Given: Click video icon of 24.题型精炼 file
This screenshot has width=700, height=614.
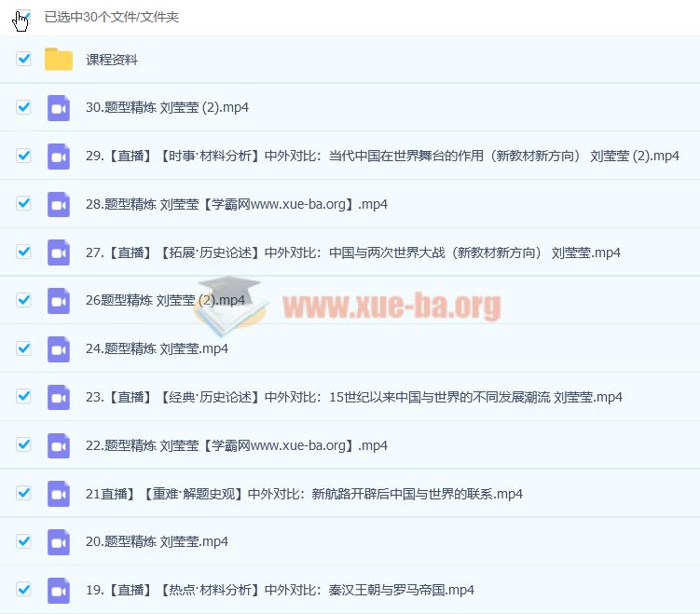Looking at the screenshot, I should tap(59, 349).
